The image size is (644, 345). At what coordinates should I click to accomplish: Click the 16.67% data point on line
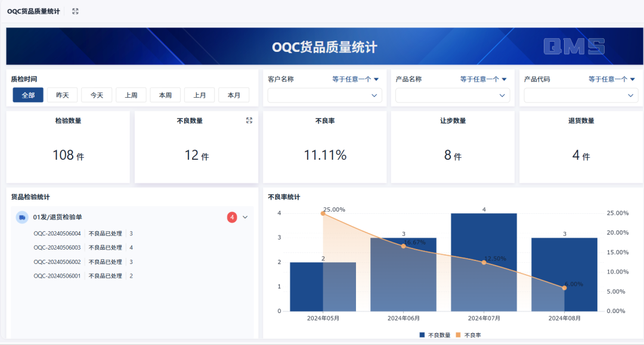[403, 245]
